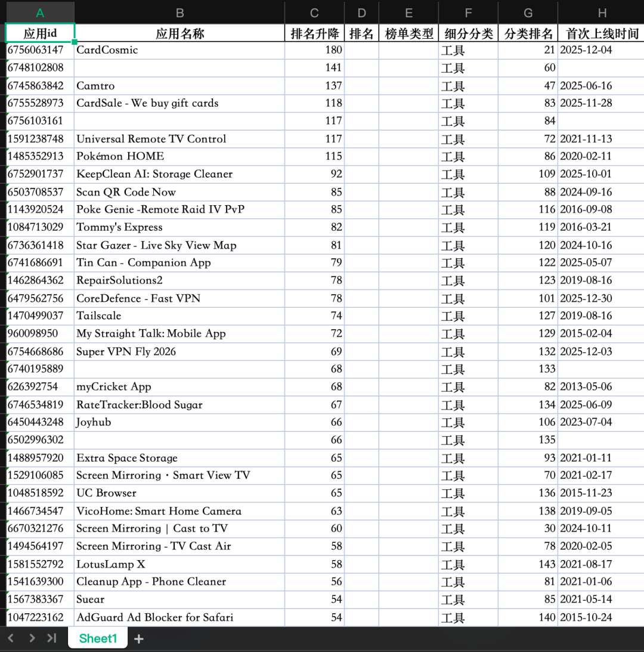Select the Pokémon HOME cell
The width and height of the screenshot is (644, 652).
(x=179, y=156)
